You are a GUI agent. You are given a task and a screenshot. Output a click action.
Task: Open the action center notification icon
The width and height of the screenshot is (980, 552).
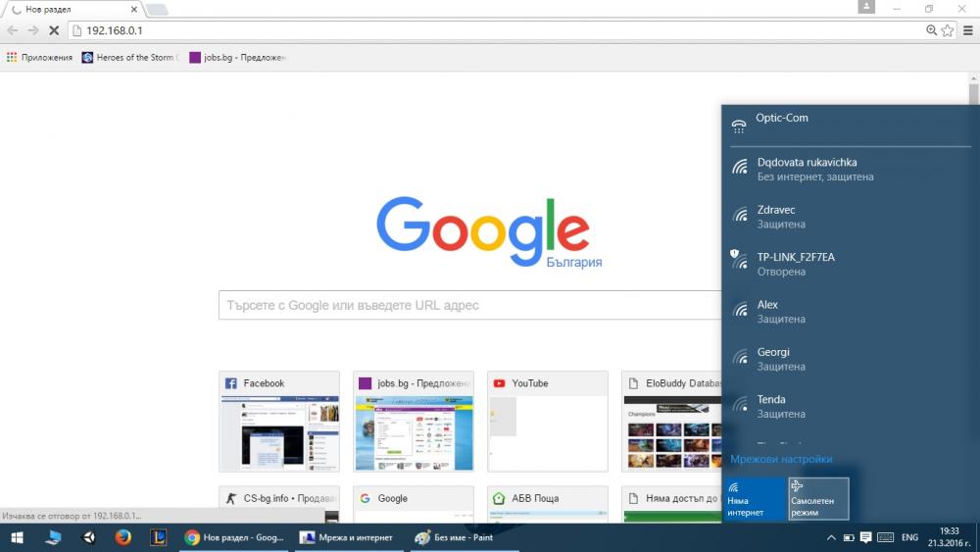(865, 537)
